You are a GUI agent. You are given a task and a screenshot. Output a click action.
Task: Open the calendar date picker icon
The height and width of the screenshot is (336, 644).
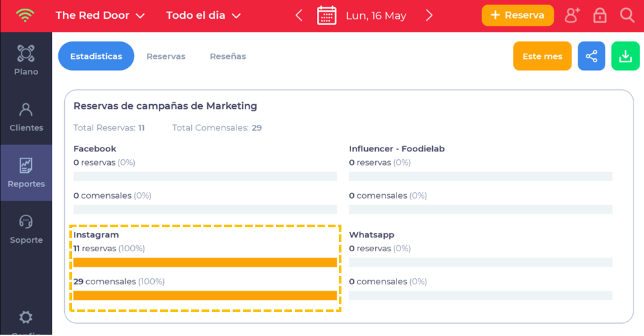click(x=327, y=16)
